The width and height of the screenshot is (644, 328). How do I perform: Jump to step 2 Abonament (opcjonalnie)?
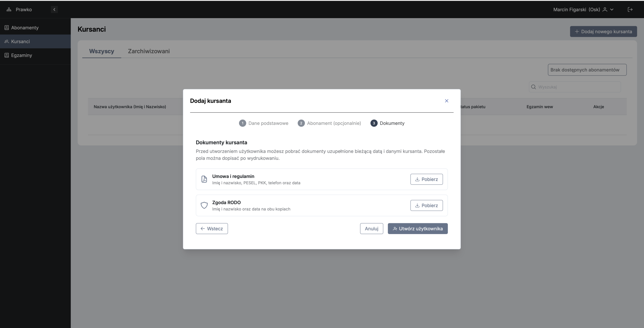pyautogui.click(x=329, y=123)
